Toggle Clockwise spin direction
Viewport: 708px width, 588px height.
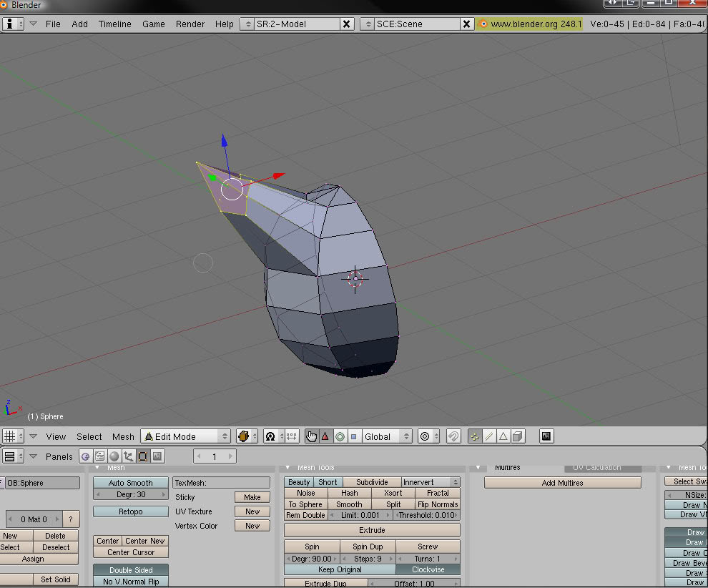pyautogui.click(x=428, y=569)
